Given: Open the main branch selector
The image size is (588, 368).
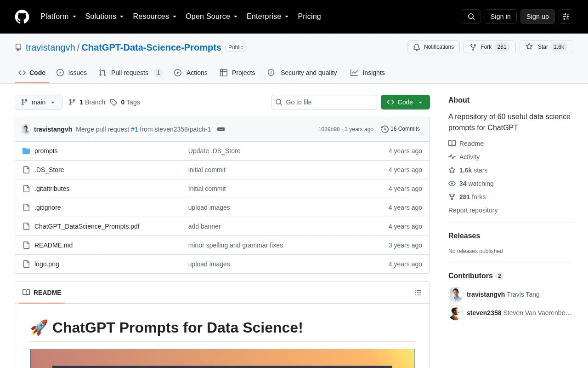Looking at the screenshot, I should [39, 102].
